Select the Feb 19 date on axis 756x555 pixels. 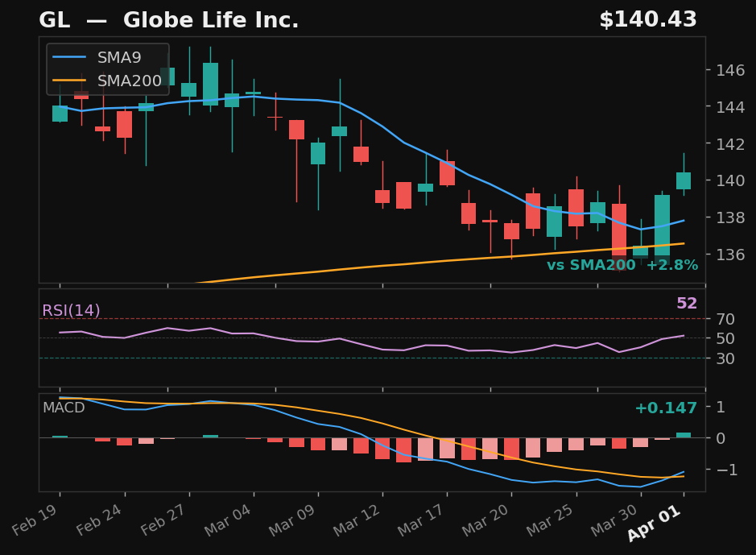pos(40,524)
